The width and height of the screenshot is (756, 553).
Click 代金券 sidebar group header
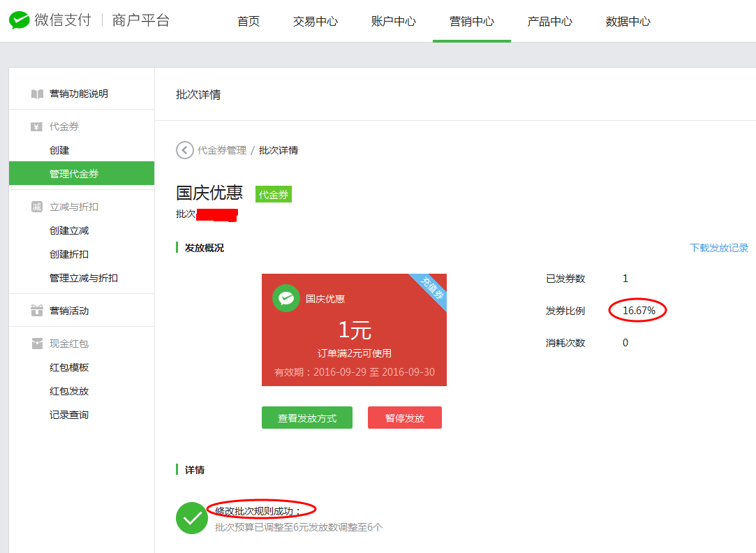click(x=64, y=127)
